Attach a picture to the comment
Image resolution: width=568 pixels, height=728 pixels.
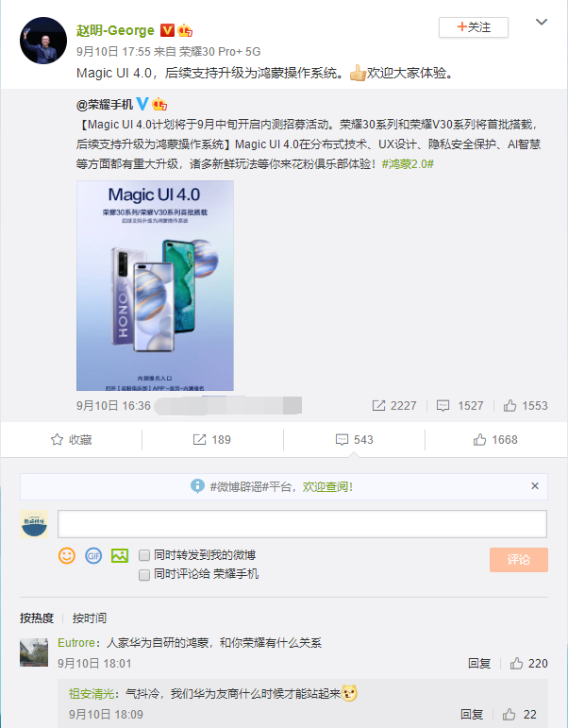119,555
